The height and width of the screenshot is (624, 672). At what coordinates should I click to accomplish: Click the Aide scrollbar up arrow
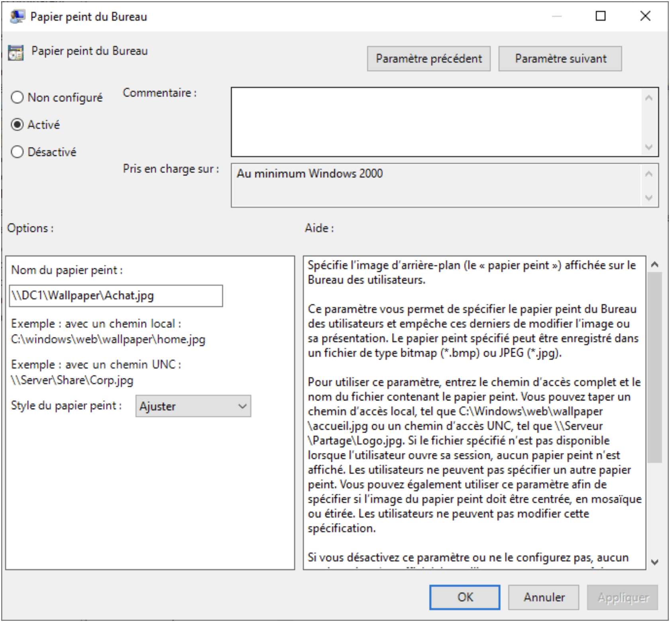(654, 265)
